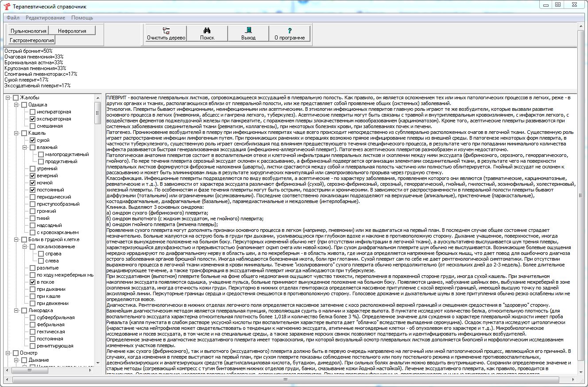588x387 pixels.
Task: Uncheck the 'ночной' checkbox
Action: click(32, 183)
